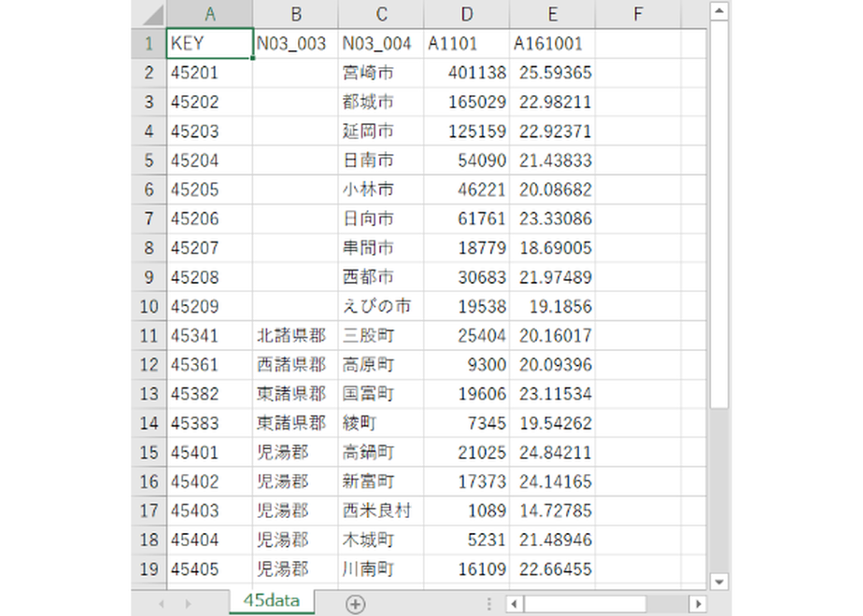The image size is (863, 616).
Task: Select cell containing 串間市
Action: (381, 247)
